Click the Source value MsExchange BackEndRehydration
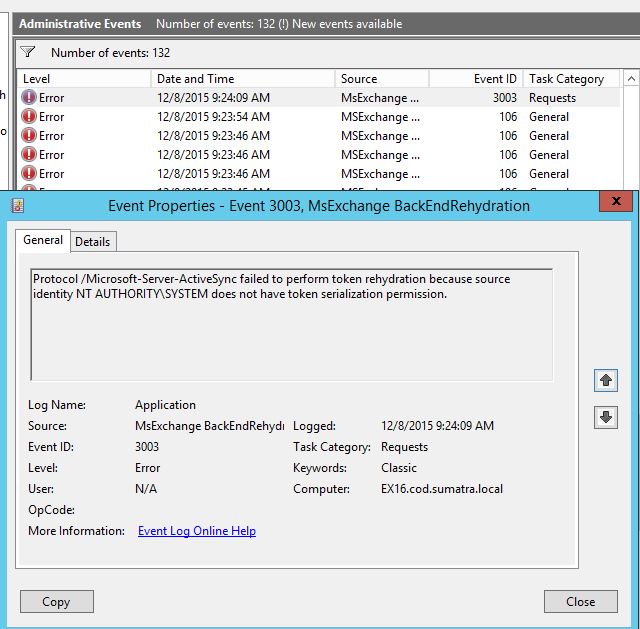This screenshot has height=629, width=640. pos(210,426)
